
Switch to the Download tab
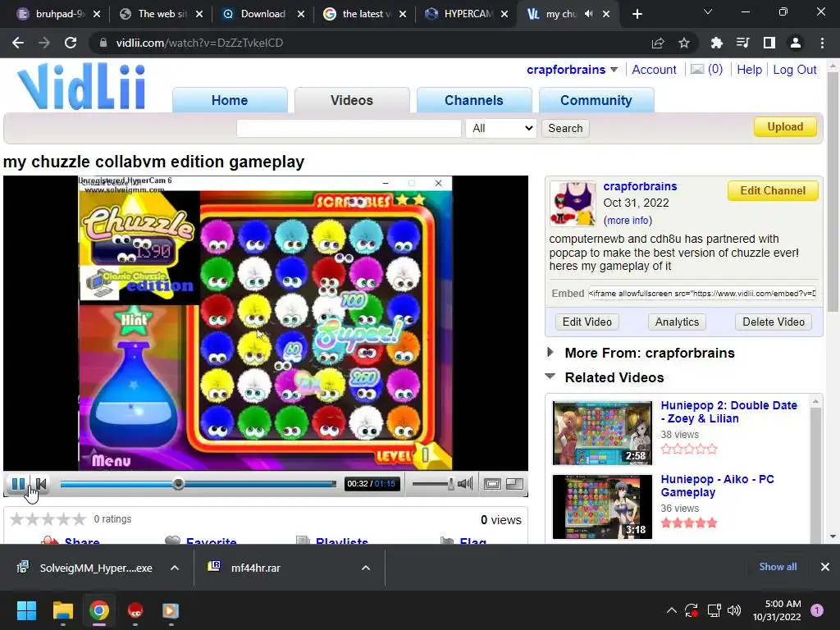tap(262, 14)
